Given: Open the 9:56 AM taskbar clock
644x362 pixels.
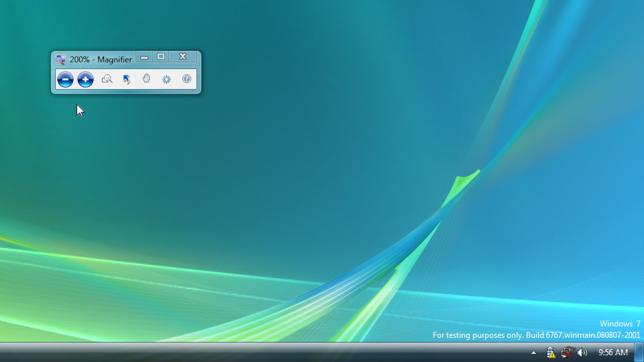Looking at the screenshot, I should click(x=613, y=353).
